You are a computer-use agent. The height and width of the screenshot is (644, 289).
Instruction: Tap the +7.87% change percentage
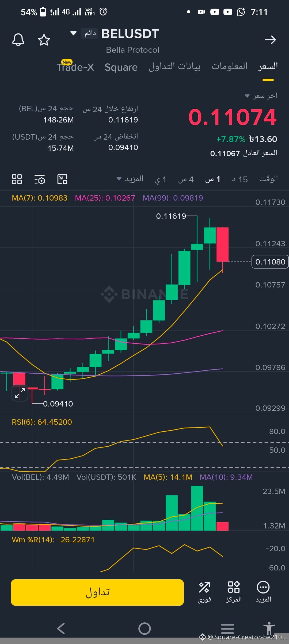pyautogui.click(x=231, y=139)
